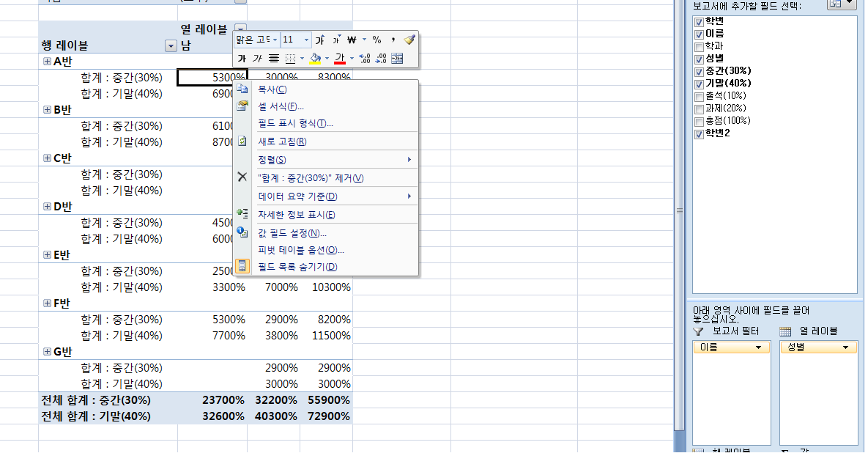Screen dimensions: 868x475
Task: Click the 성별 column label field button
Action: click(817, 347)
